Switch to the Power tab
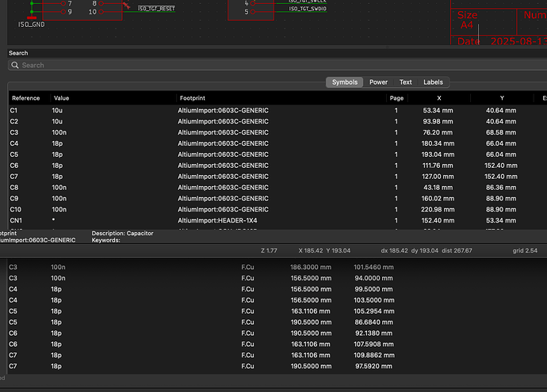Image resolution: width=547 pixels, height=392 pixels. 378,82
